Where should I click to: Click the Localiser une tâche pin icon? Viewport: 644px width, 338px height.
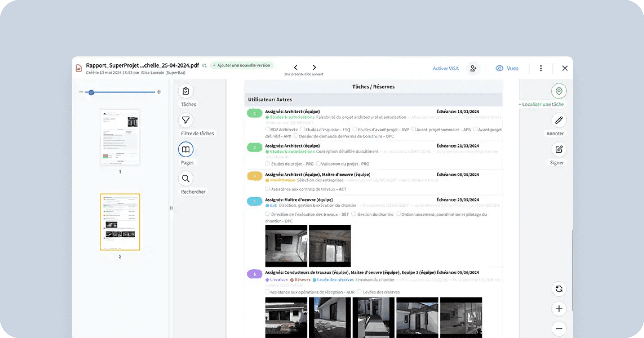point(559,91)
